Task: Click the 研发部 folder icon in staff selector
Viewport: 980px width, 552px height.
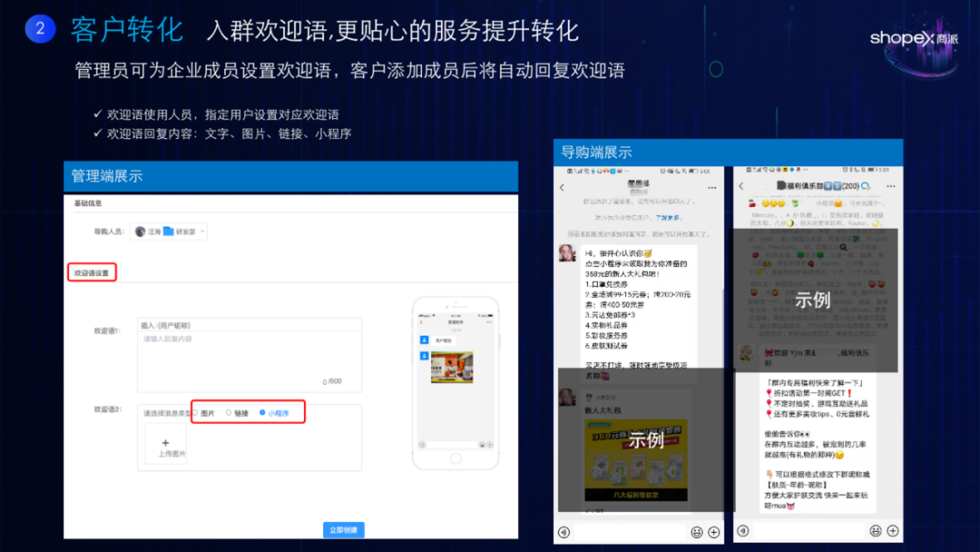Action: click(x=168, y=232)
